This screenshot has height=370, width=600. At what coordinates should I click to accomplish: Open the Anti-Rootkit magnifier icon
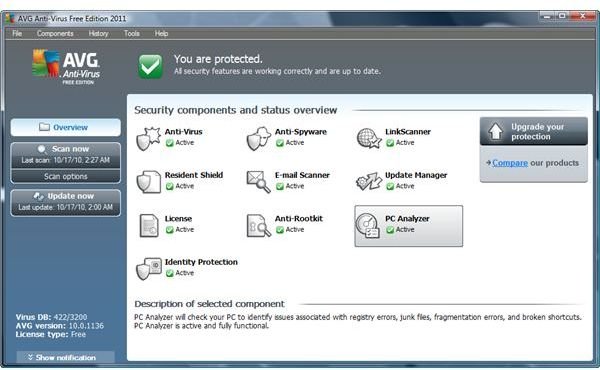tap(259, 225)
